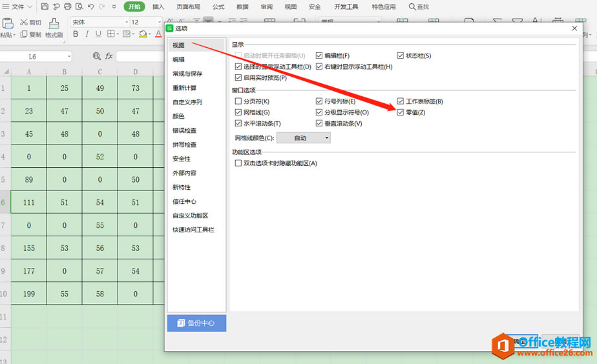Open the L6 name box dropdown
Viewport: 597px width, 364px height.
pos(69,57)
